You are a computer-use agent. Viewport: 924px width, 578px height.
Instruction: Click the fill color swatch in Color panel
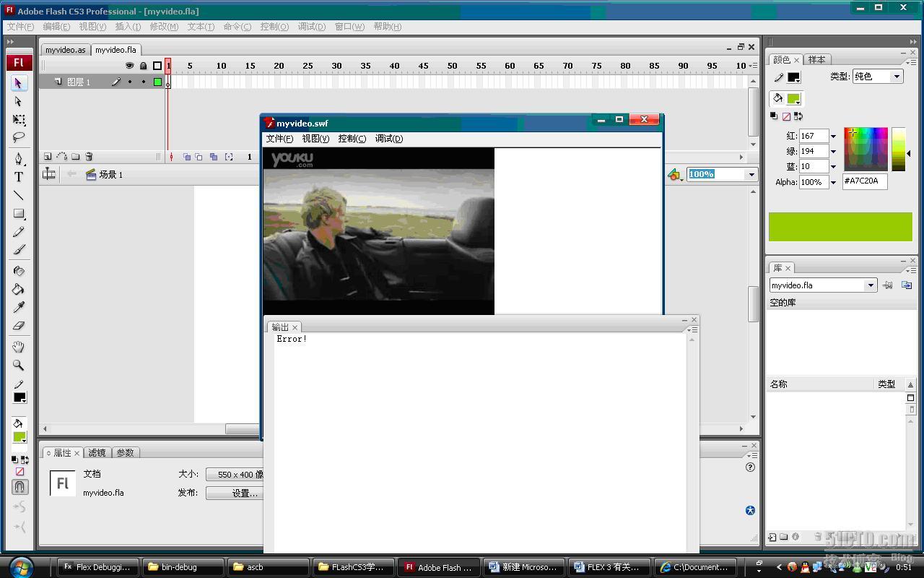click(x=793, y=99)
